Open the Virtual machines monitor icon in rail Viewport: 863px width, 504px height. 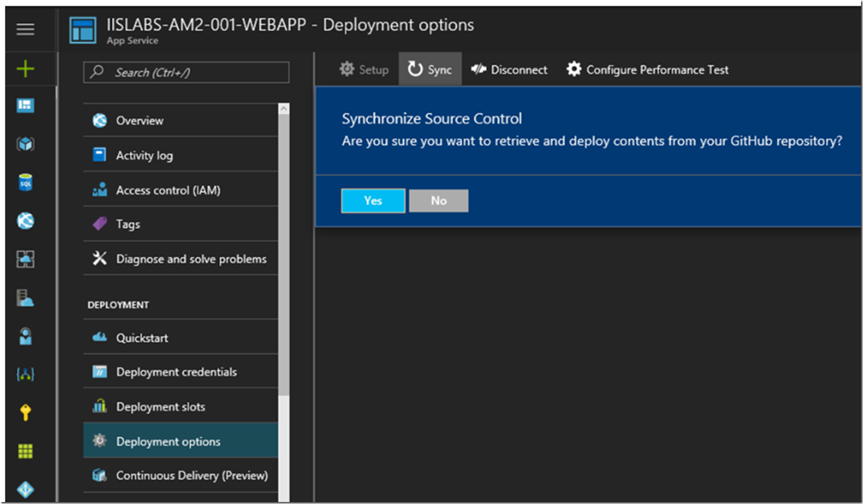(25, 259)
